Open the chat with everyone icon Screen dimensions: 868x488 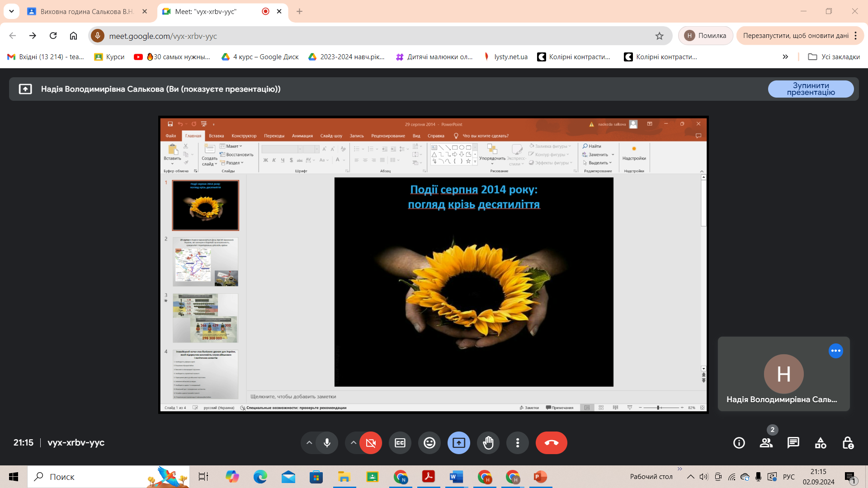[x=793, y=443]
